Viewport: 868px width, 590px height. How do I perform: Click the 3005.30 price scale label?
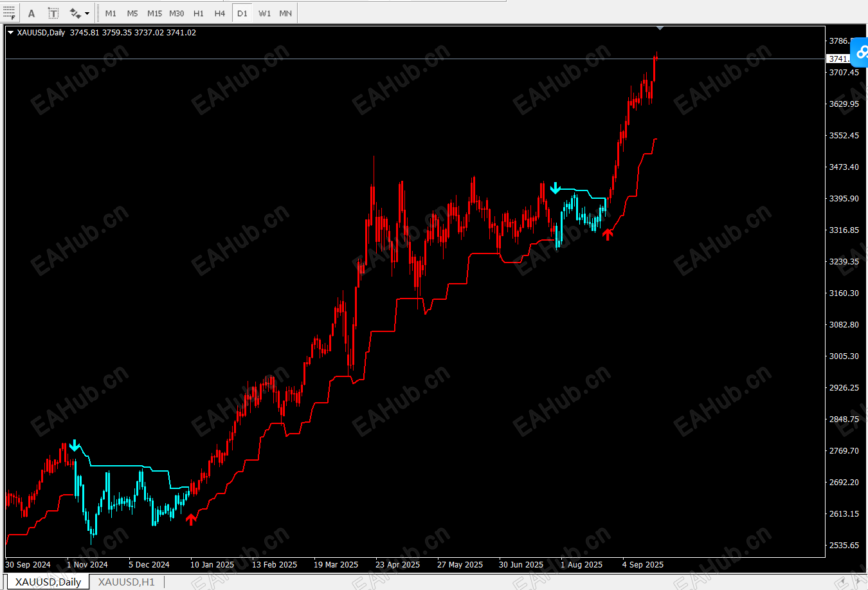click(844, 356)
